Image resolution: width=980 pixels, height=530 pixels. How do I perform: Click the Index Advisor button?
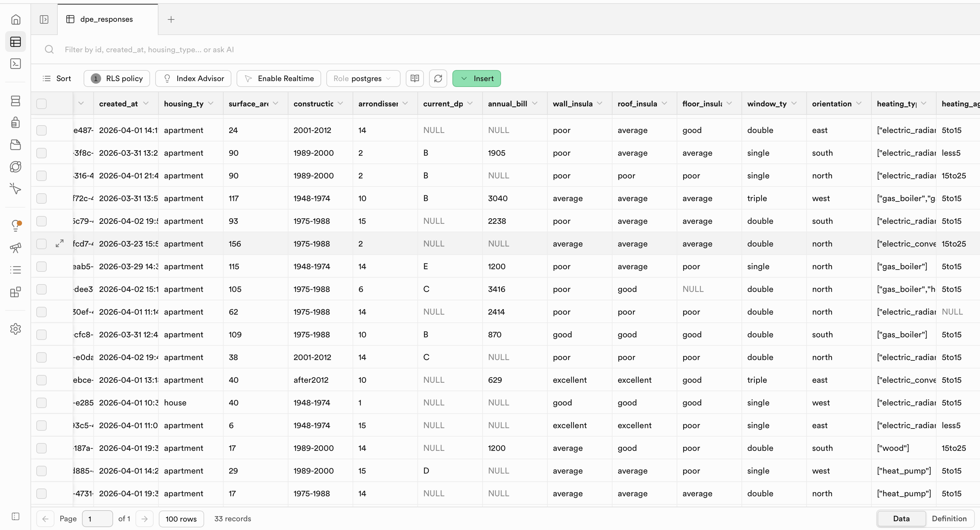[x=193, y=78]
